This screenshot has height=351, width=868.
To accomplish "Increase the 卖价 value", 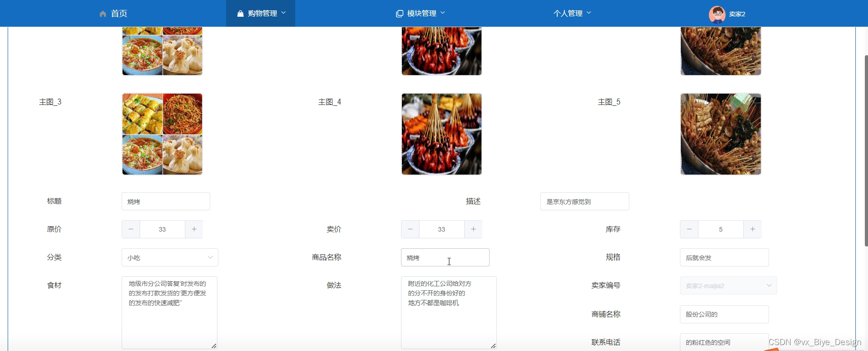I will (473, 229).
